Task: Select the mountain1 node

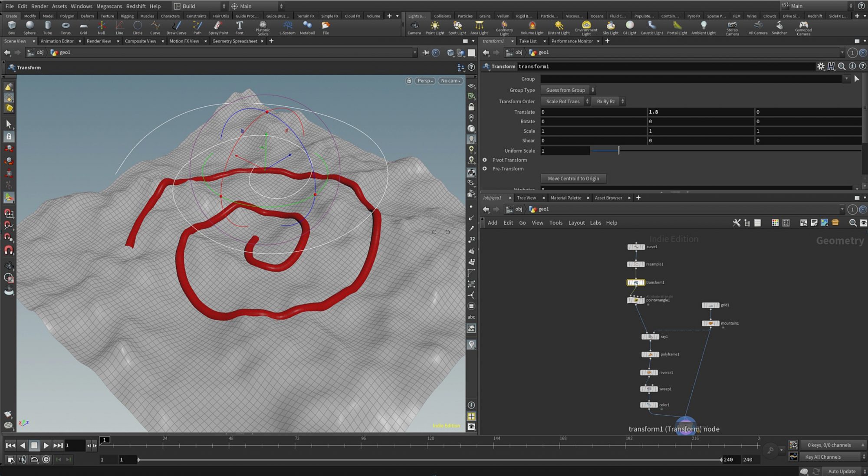Action: 710,323
